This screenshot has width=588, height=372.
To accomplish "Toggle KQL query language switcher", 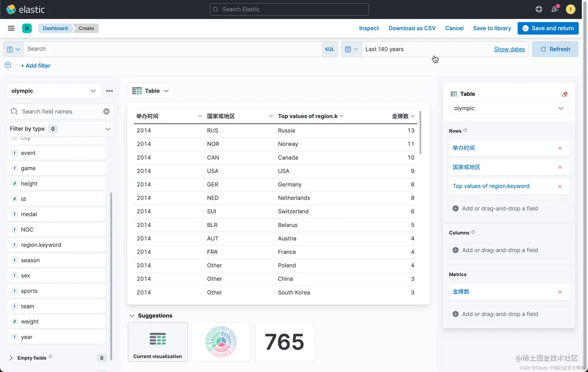I will [329, 49].
